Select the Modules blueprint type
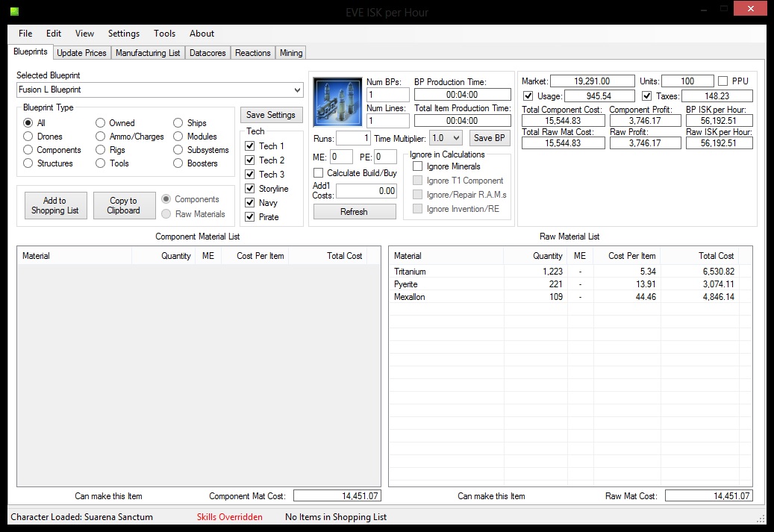 178,137
